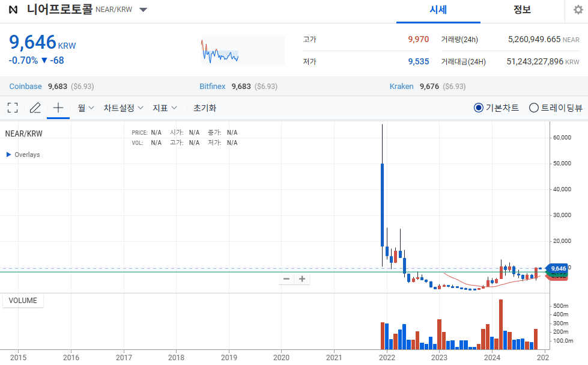Click the trade amount 51,243,227,896 KRW
The image size is (588, 365).
543,61
